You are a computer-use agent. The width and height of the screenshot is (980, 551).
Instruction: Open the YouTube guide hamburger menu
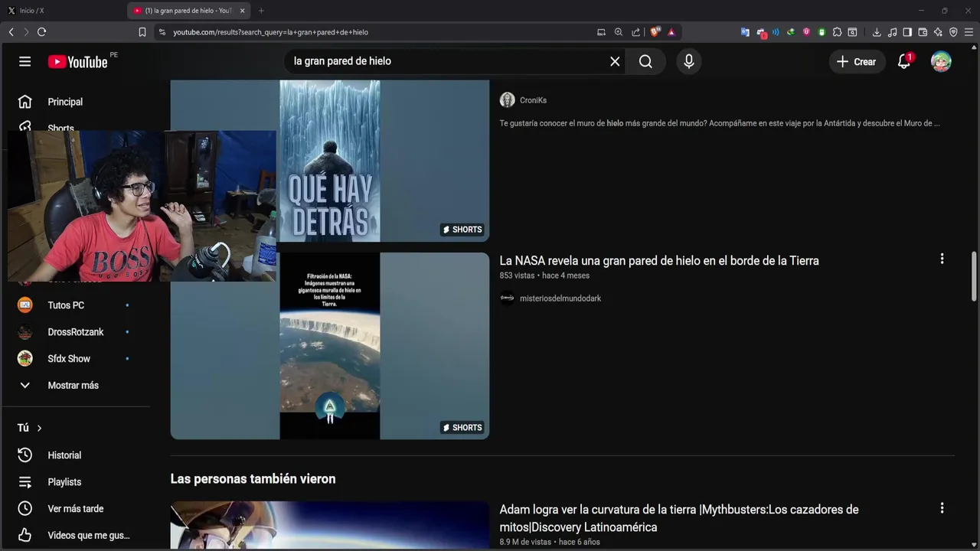point(25,61)
